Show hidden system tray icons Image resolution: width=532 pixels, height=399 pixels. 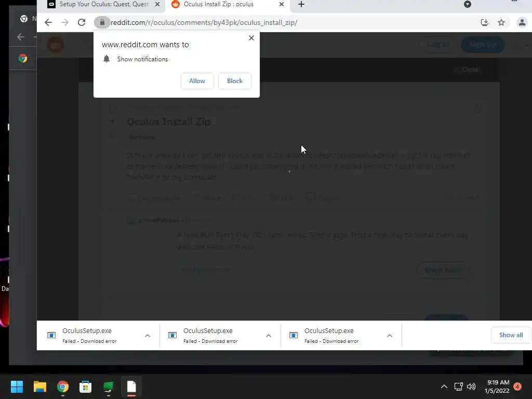coord(444,387)
